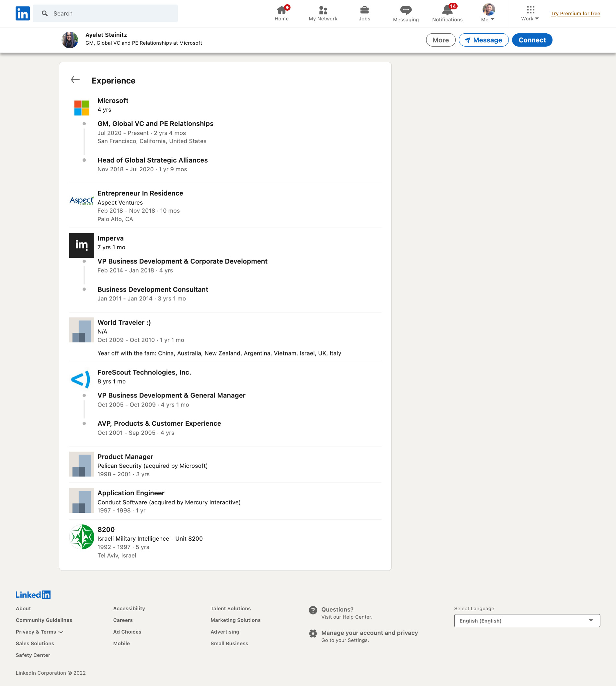The width and height of the screenshot is (616, 686).
Task: Click Business Development Consultant title
Action: pyautogui.click(x=153, y=289)
